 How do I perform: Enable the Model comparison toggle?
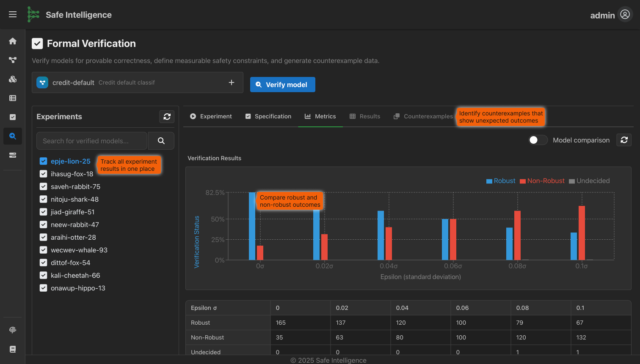[x=538, y=140]
